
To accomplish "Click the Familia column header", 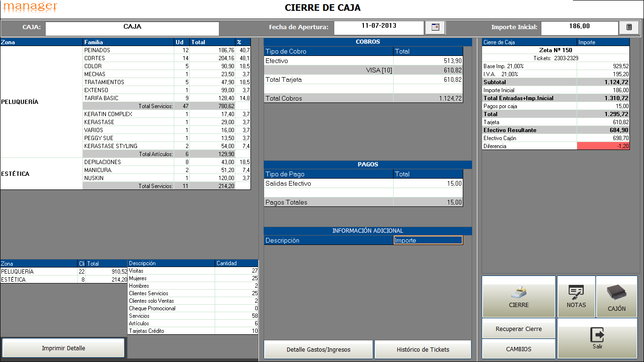I will point(128,42).
